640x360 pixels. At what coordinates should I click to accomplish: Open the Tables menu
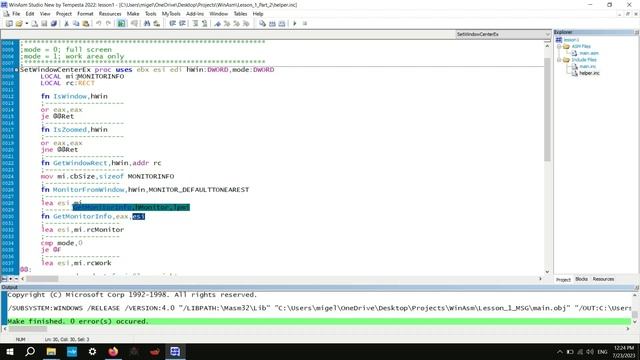[x=240, y=14]
